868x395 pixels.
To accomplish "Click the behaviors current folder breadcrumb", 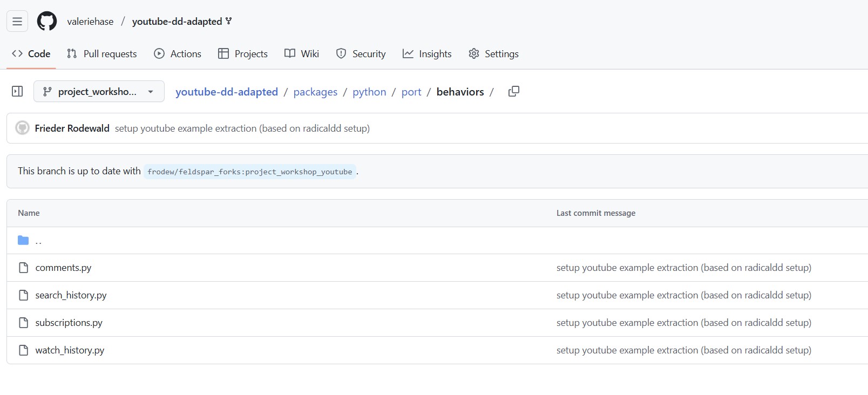I will pyautogui.click(x=460, y=92).
